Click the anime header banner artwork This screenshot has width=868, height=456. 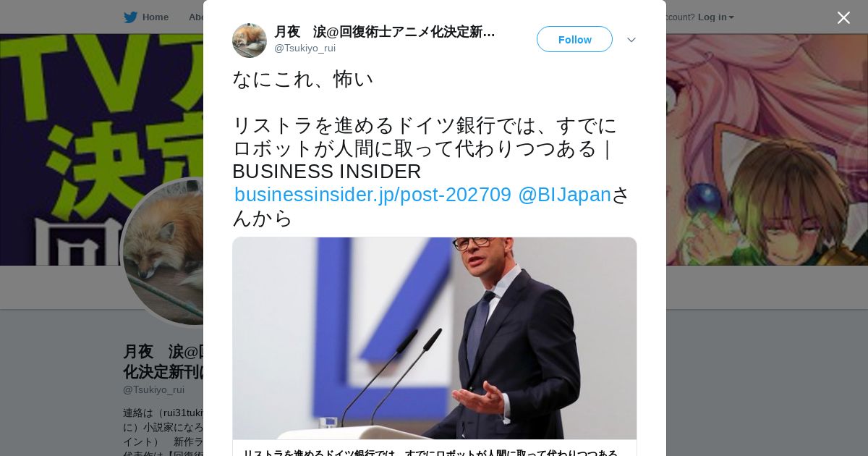(x=767, y=149)
